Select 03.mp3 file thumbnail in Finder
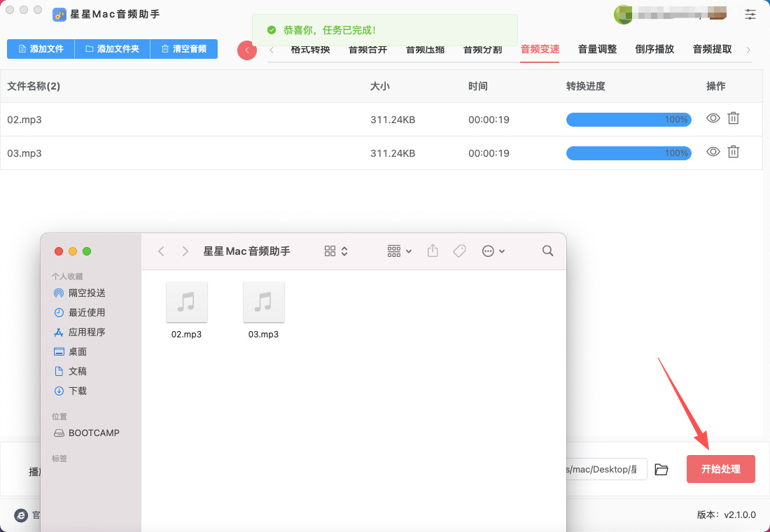Image resolution: width=770 pixels, height=532 pixels. click(263, 302)
